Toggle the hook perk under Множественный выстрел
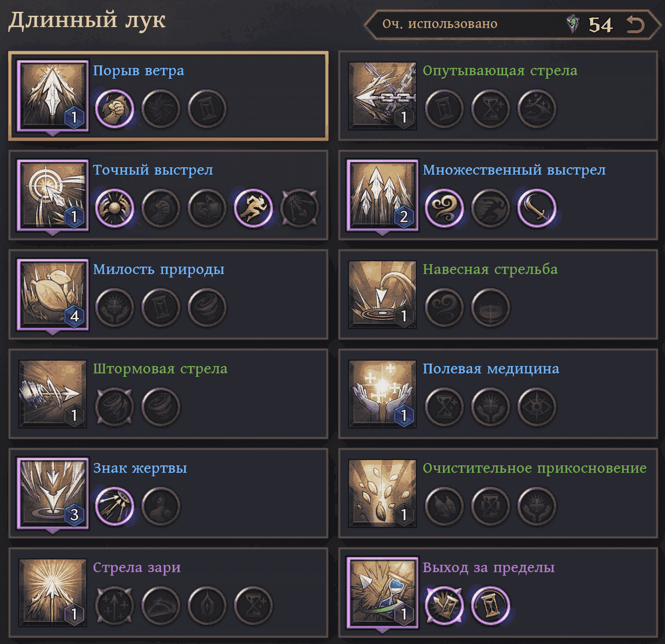 click(537, 208)
